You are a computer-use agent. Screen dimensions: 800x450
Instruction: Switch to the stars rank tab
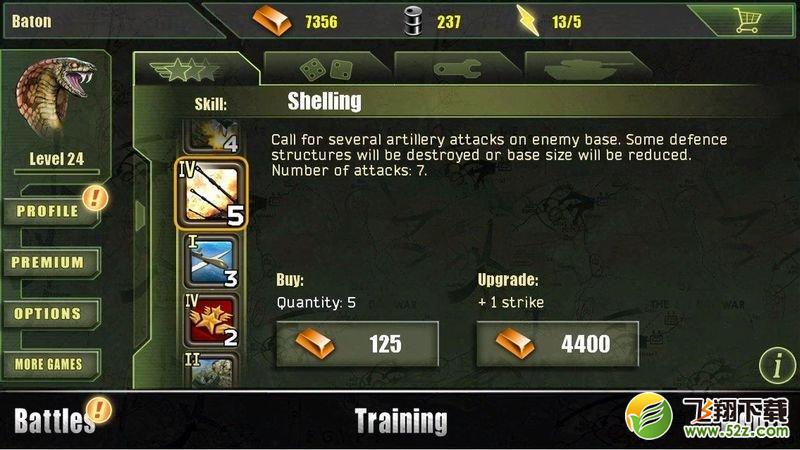tap(196, 68)
